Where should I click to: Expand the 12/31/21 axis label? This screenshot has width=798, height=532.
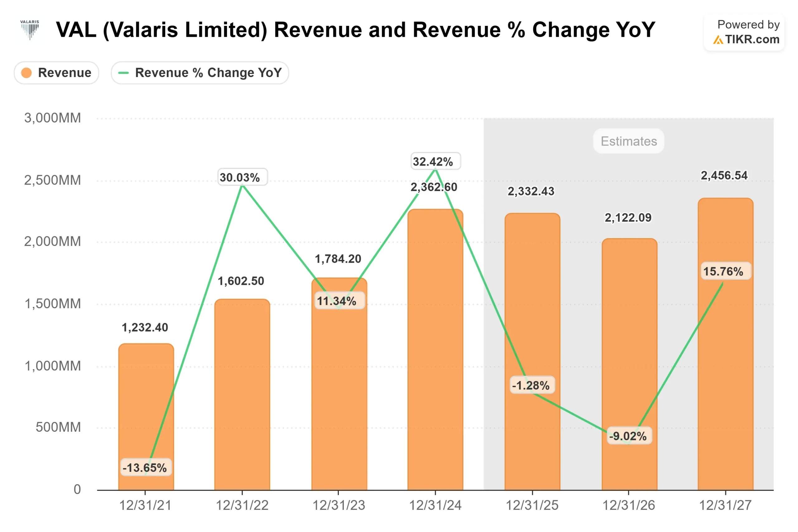tap(146, 505)
